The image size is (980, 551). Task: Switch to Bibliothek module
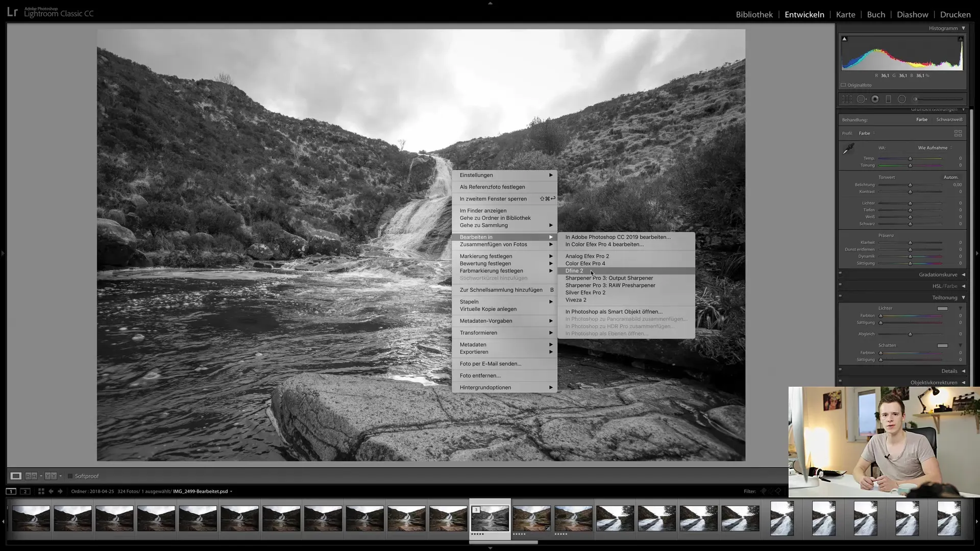coord(754,14)
